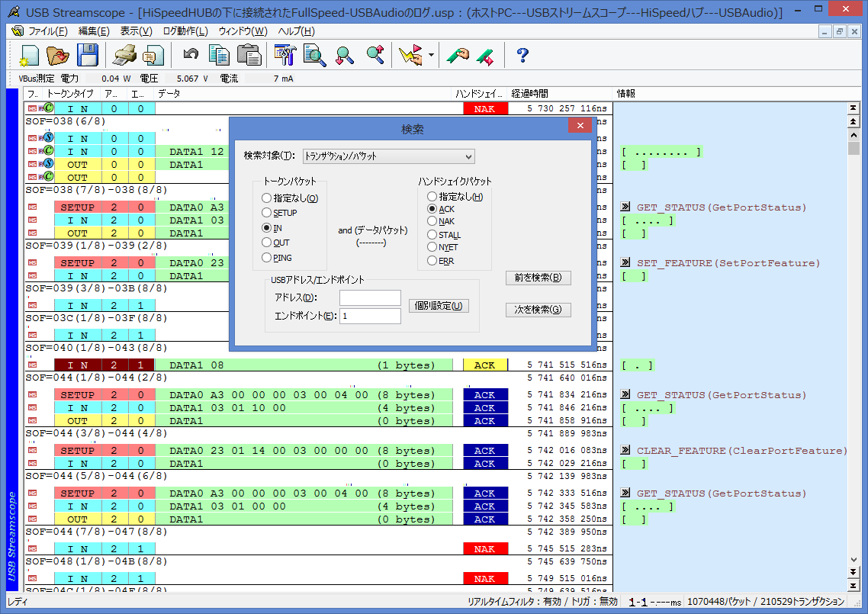Print the log with the printer icon
The image size is (868, 614).
pos(125,56)
